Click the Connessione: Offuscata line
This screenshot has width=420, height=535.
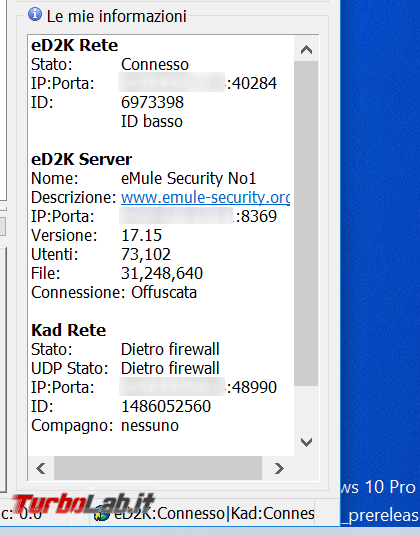pos(114,292)
